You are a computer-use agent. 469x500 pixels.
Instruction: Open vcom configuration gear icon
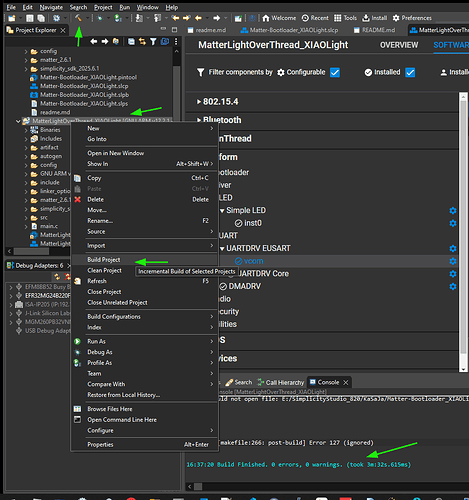point(452,261)
